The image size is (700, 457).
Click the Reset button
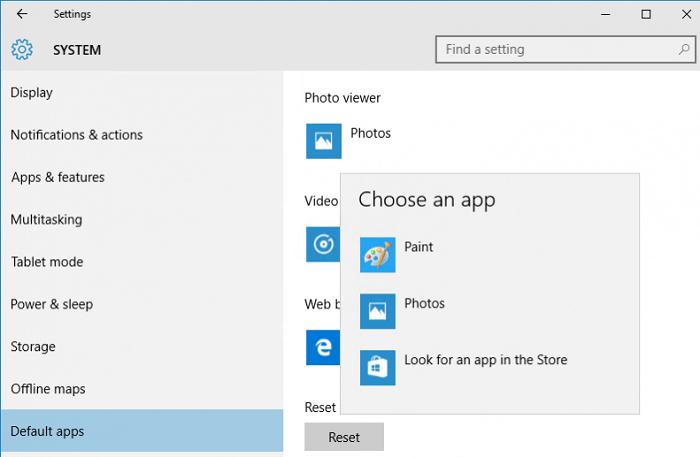coord(344,437)
